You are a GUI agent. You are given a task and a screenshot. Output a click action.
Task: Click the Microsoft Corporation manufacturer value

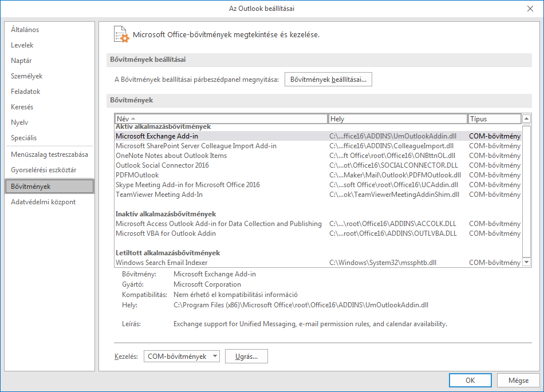[207, 284]
